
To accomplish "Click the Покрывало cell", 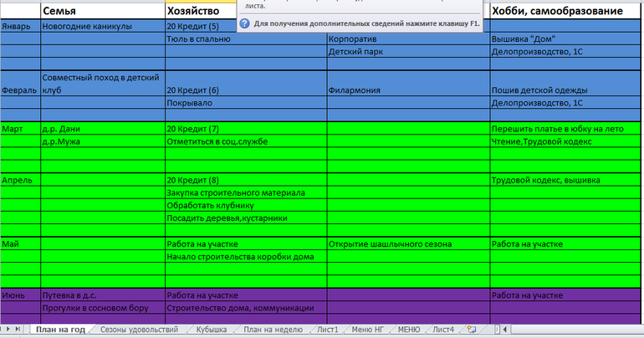I will pyautogui.click(x=246, y=103).
